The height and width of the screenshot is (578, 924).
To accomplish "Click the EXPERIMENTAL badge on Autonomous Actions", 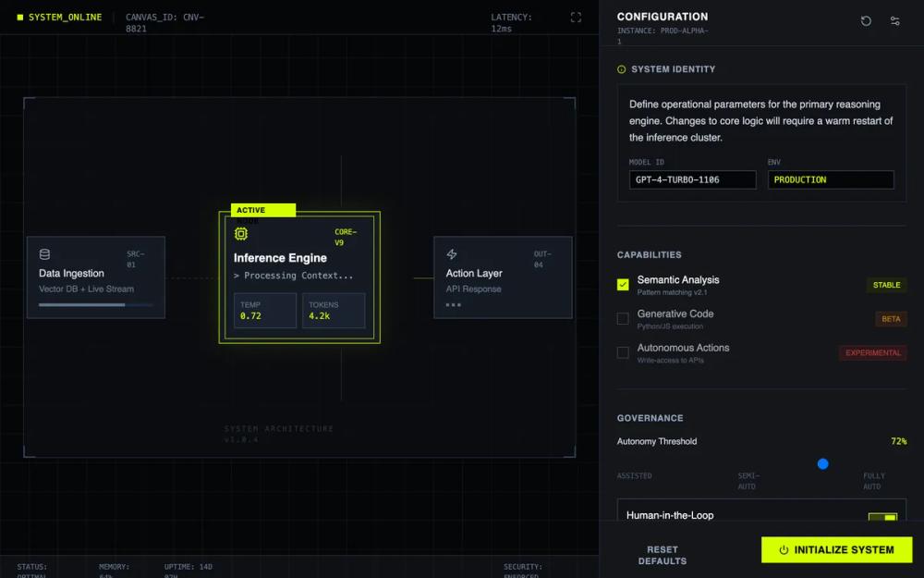I will coord(872,352).
